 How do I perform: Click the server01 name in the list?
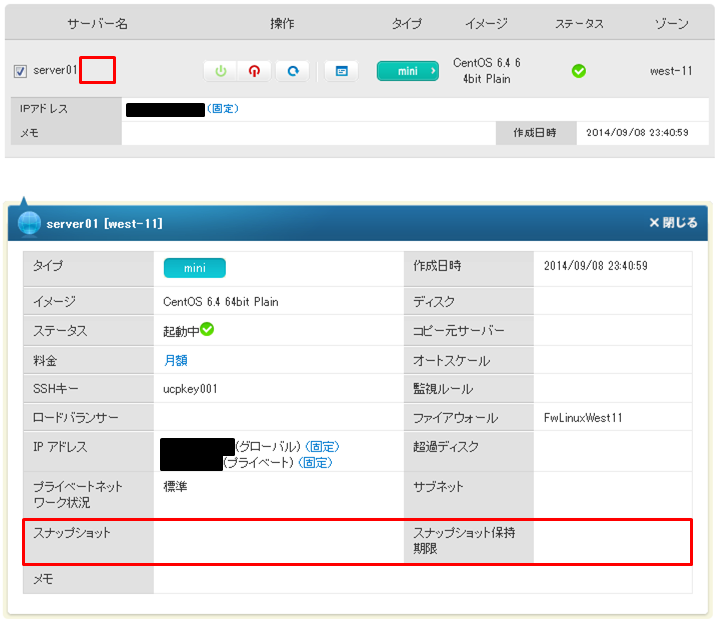tap(55, 71)
